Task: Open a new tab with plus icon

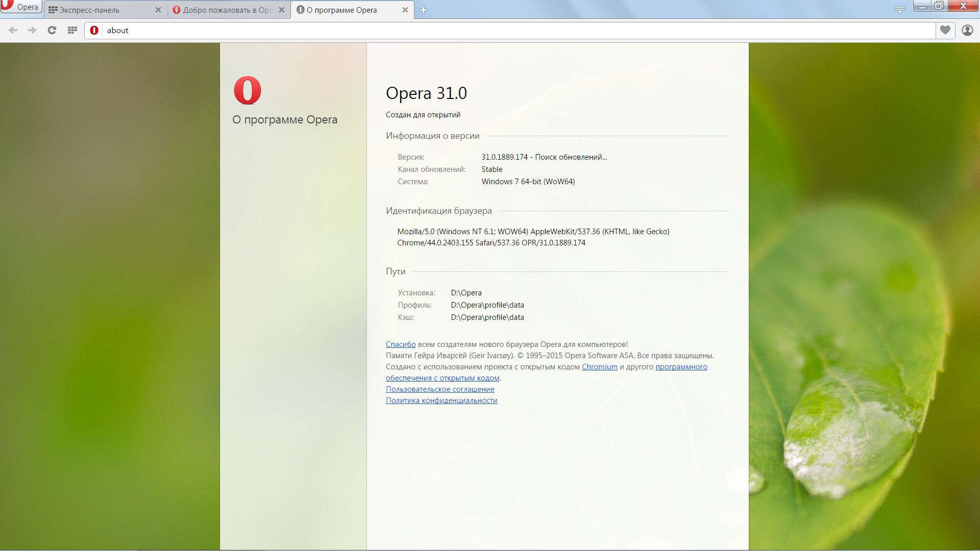Action: 423,10
